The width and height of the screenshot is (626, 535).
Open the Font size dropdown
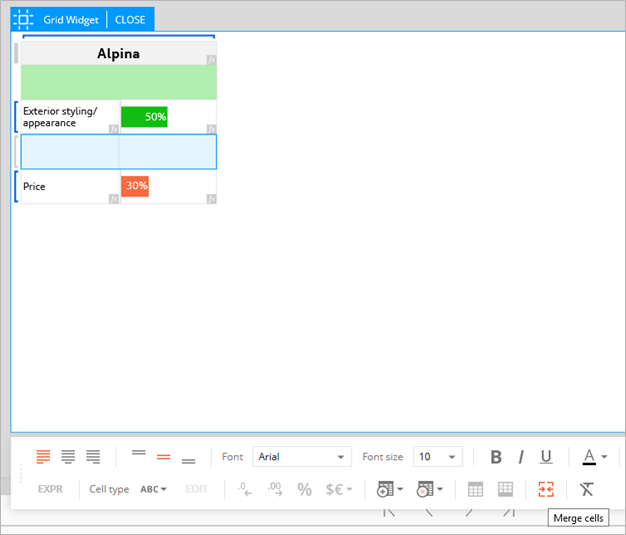(x=438, y=457)
